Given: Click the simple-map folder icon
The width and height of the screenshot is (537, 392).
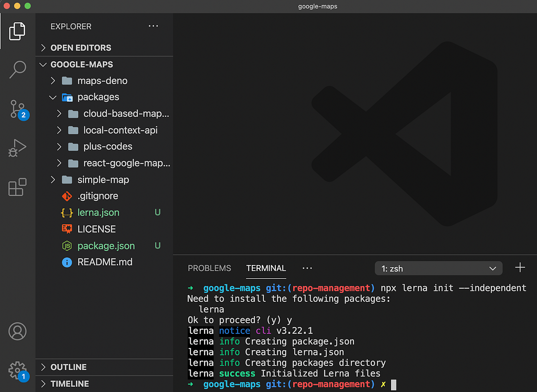Looking at the screenshot, I should point(67,180).
